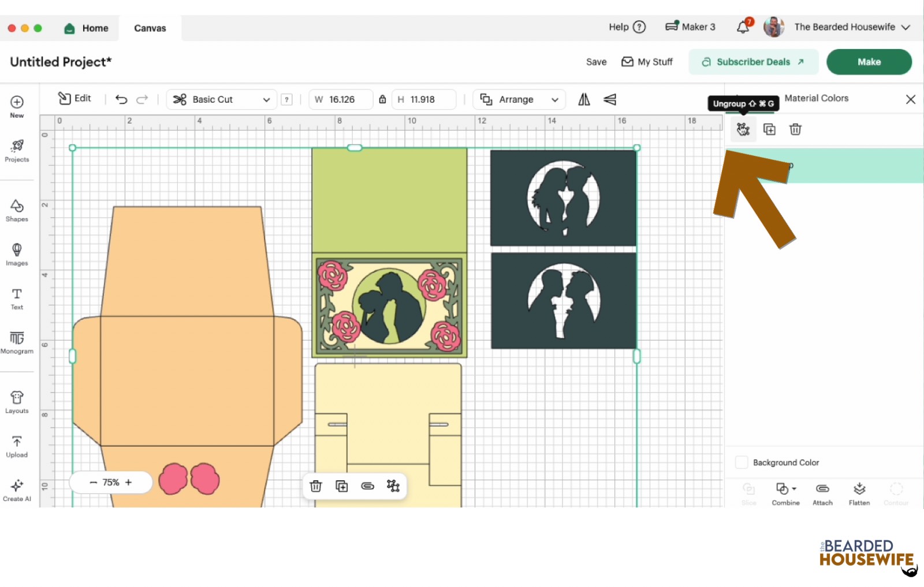Image resolution: width=924 pixels, height=587 pixels.
Task: Toggle the size lock between width and height
Action: point(382,99)
